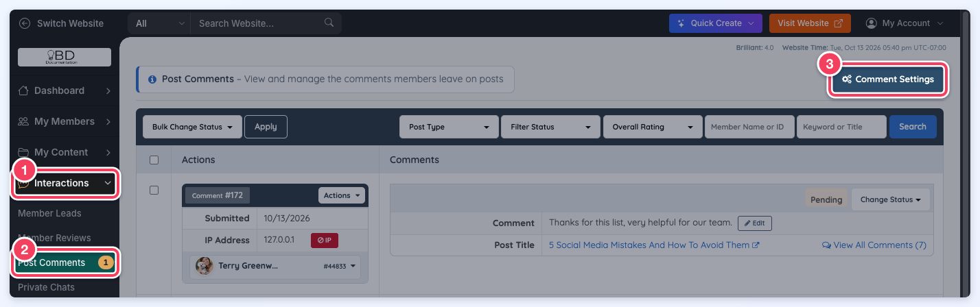
Task: Click the 10/13/2026 submitted date
Action: (287, 219)
